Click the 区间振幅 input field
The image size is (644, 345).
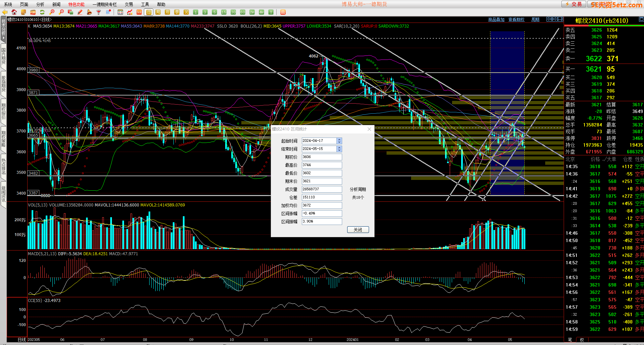322,222
